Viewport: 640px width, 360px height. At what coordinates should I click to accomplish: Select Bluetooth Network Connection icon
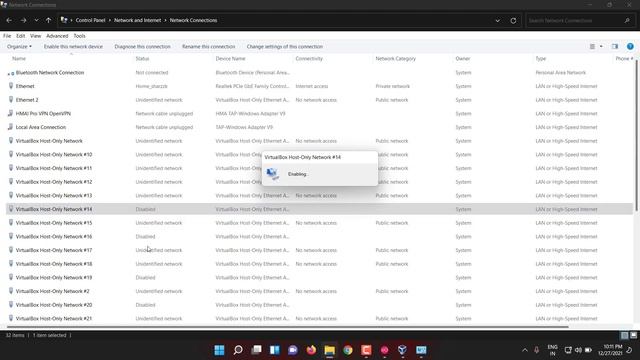tap(11, 73)
